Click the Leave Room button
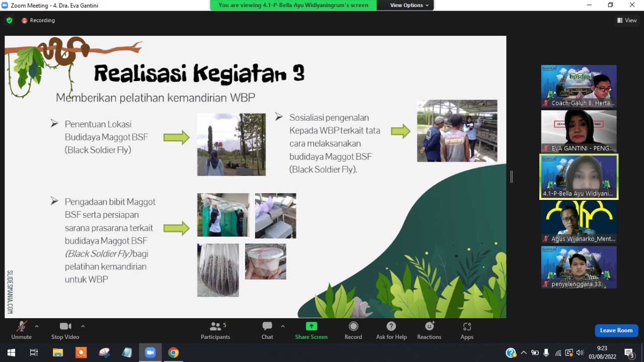This screenshot has height=362, width=644. pyautogui.click(x=616, y=330)
